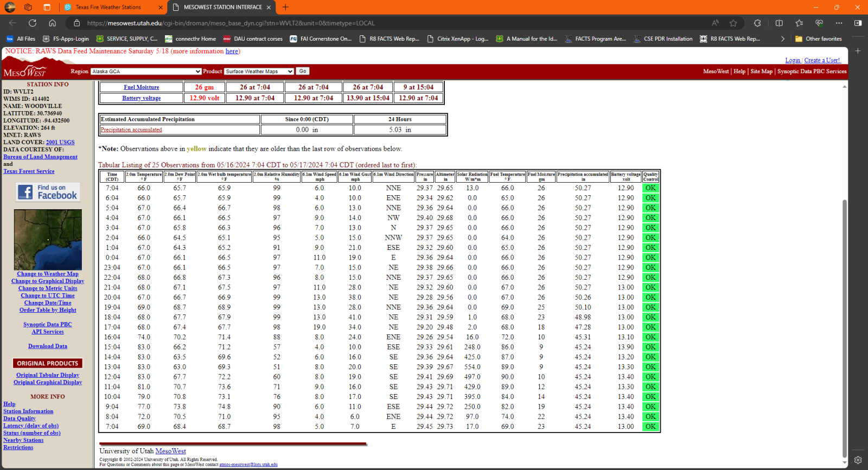
Task: Click the '24 Hours' precipitation value 5.03 in
Action: (400, 130)
